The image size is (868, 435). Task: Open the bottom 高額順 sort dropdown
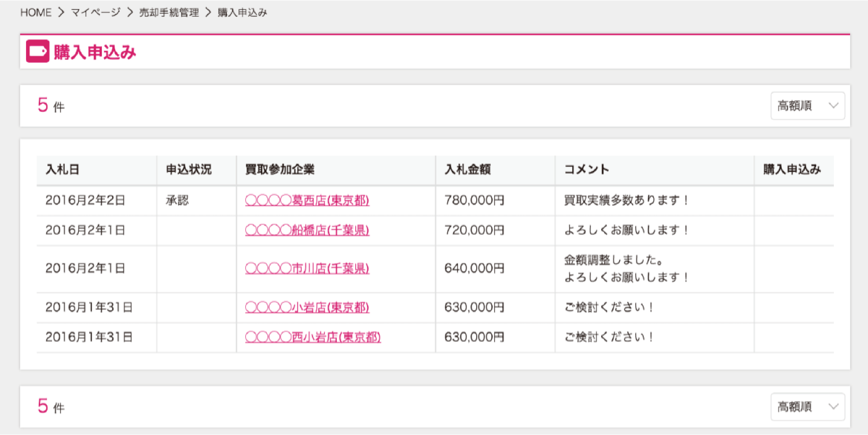tap(807, 406)
